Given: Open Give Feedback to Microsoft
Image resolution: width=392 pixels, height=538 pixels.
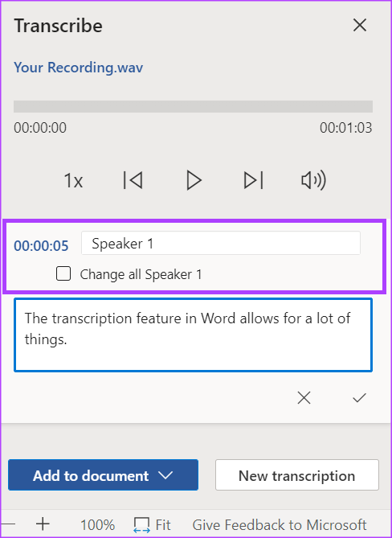Looking at the screenshot, I should [280, 524].
